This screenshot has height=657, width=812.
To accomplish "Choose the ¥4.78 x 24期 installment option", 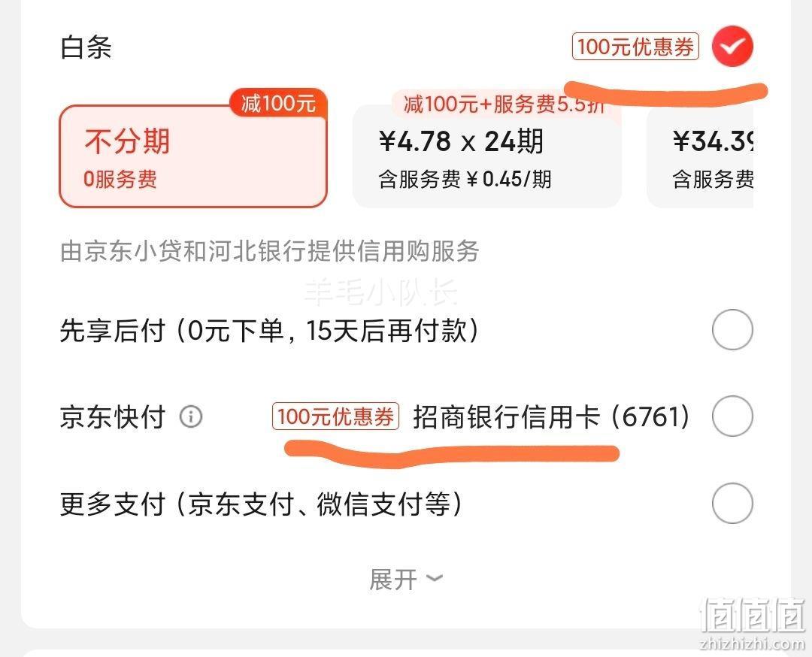I will 486,156.
